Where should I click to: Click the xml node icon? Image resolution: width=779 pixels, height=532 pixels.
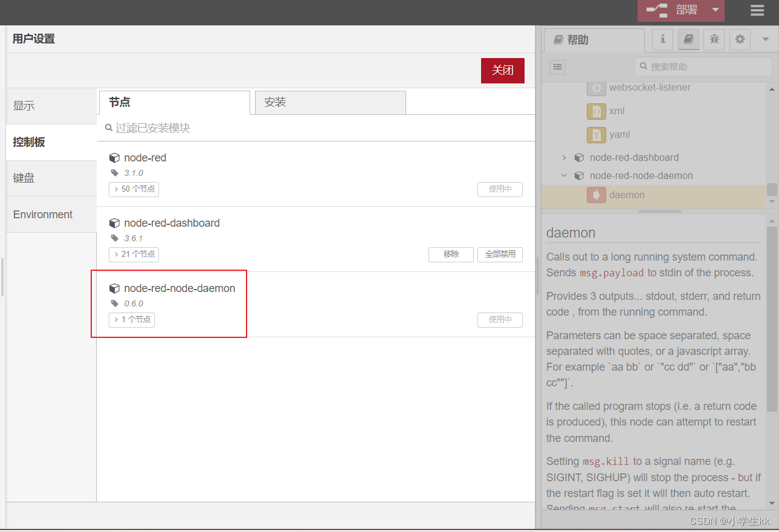click(x=596, y=111)
